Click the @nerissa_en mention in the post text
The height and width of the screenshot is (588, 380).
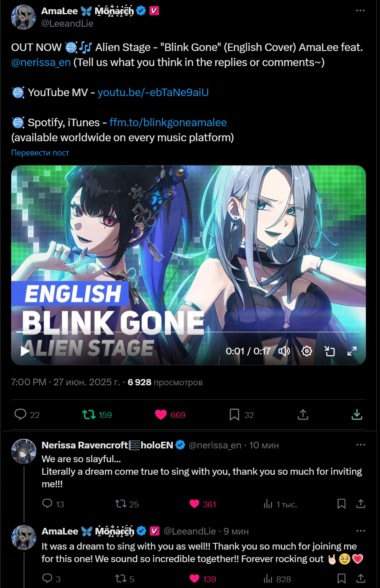pos(41,62)
